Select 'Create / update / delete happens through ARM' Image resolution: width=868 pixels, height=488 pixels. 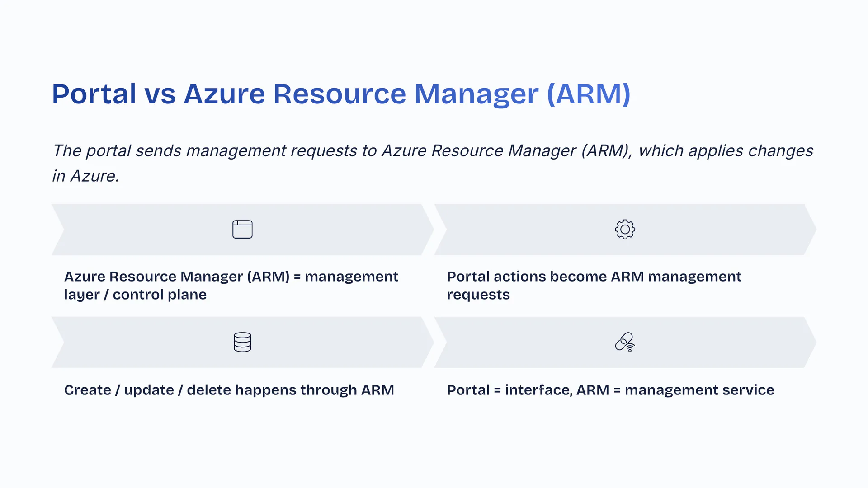click(229, 390)
